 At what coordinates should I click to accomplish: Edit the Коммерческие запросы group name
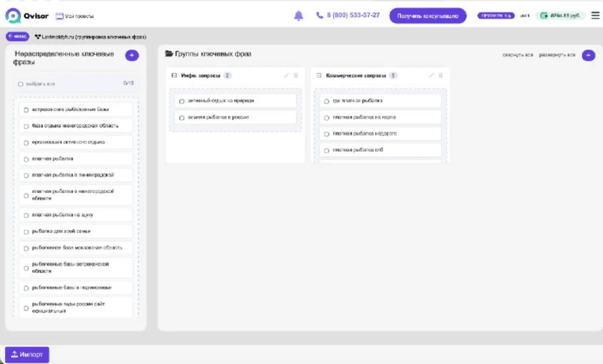(431, 75)
